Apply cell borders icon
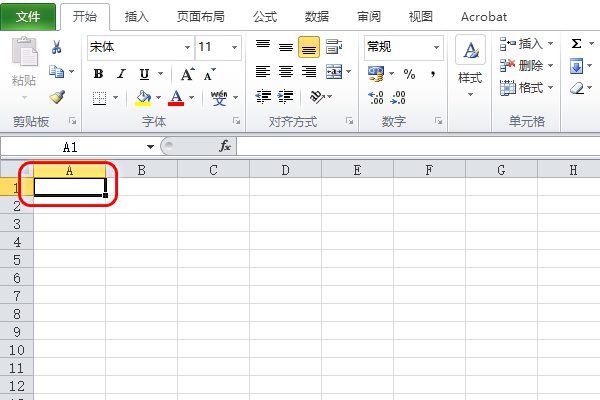The width and height of the screenshot is (600, 400). pos(99,98)
